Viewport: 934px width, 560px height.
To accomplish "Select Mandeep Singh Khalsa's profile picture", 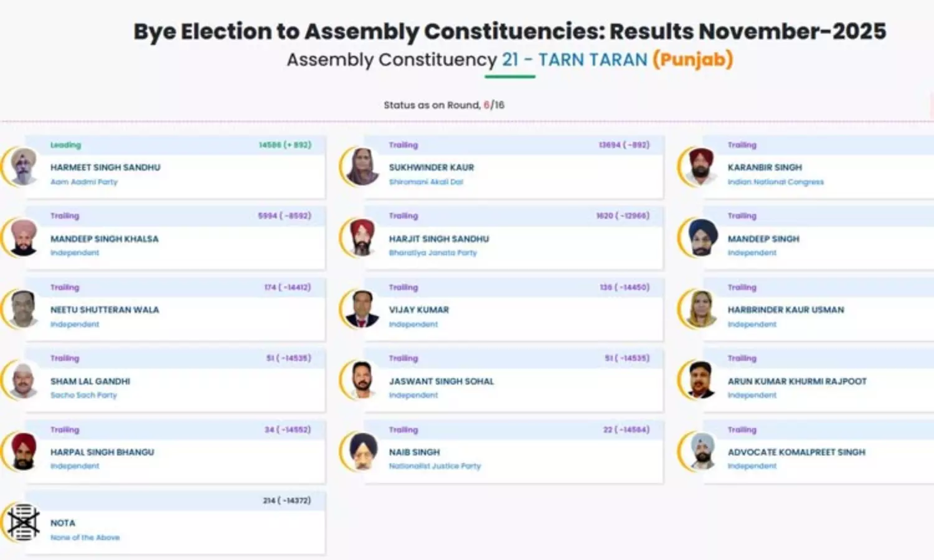I will (x=24, y=238).
